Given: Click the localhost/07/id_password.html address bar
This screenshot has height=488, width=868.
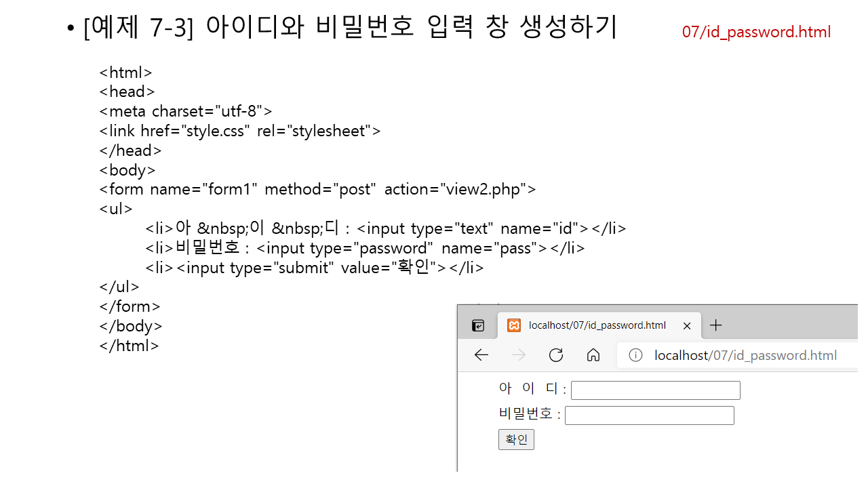Looking at the screenshot, I should point(745,355).
